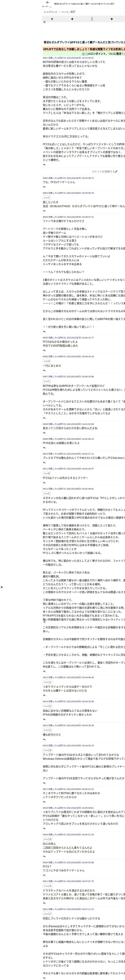Click the bold thread title starting 青沼もゼルダブレワイは
The image size is (125, 980).
pos(84,42)
